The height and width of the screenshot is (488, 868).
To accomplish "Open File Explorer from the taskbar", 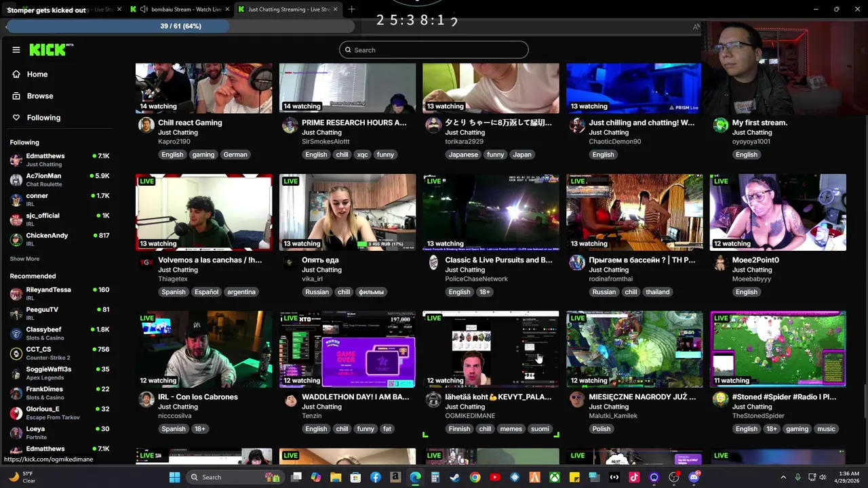I will click(x=336, y=477).
